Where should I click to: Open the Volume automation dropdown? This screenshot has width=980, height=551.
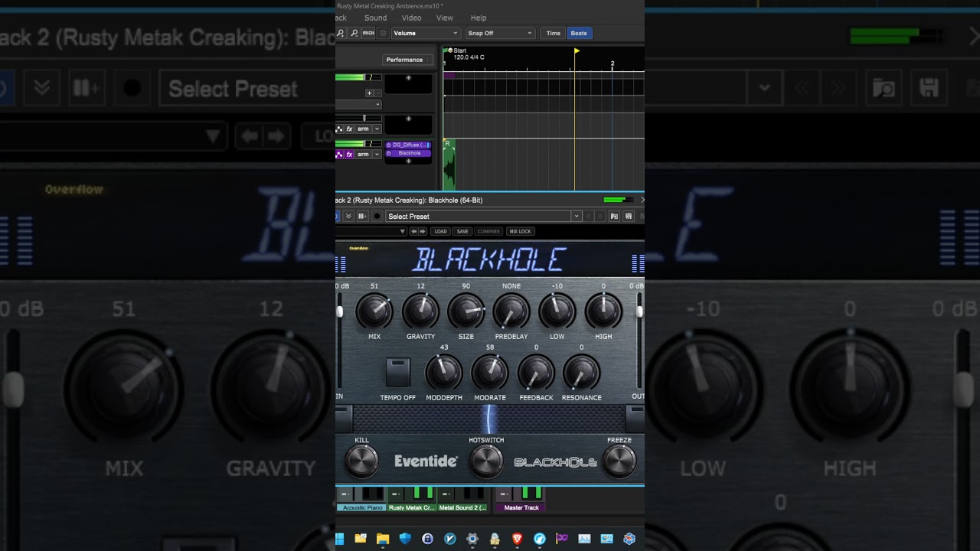[x=426, y=33]
